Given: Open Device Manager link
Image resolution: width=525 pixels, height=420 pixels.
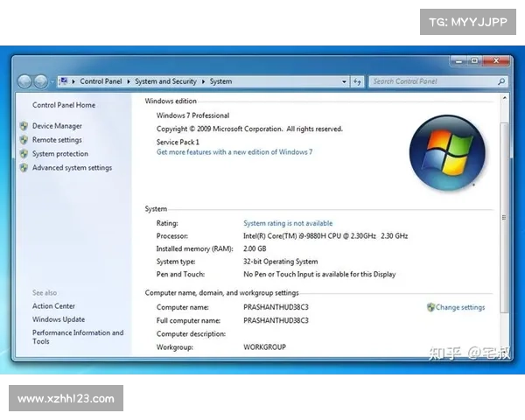Looking at the screenshot, I should [57, 126].
